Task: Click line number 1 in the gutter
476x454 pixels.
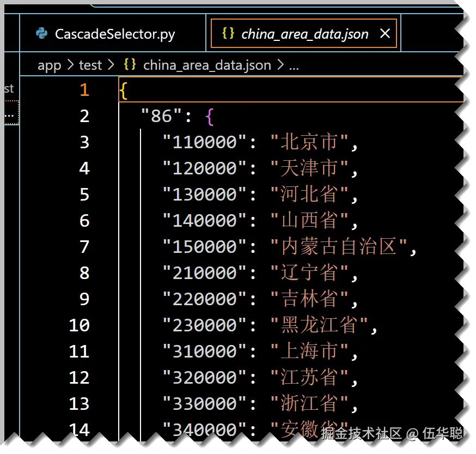Action: (x=85, y=90)
